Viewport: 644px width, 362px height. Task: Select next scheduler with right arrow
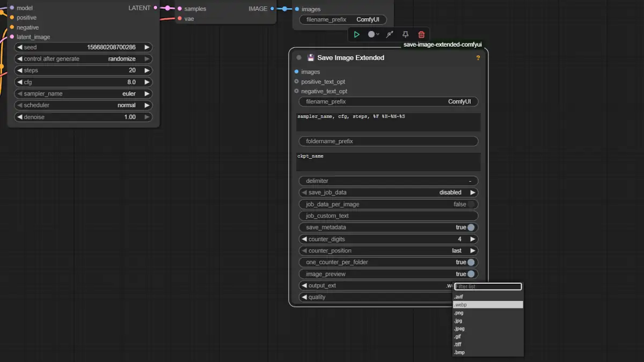[147, 105]
